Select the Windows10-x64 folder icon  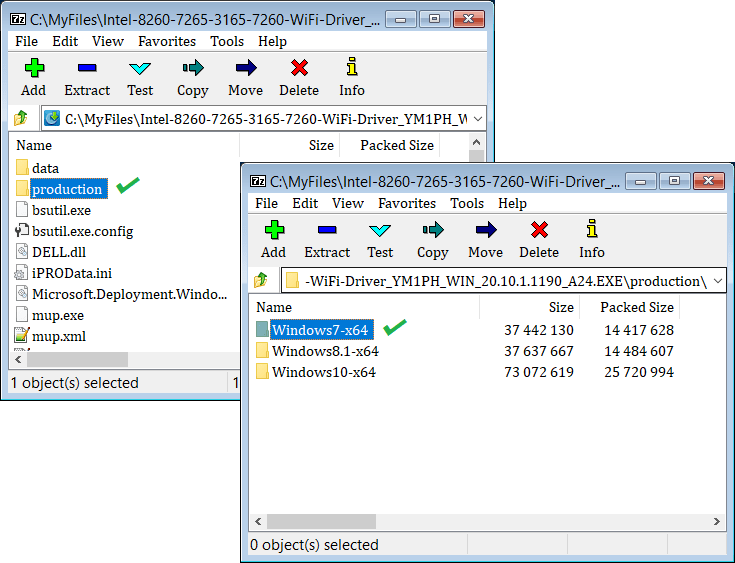(x=262, y=372)
